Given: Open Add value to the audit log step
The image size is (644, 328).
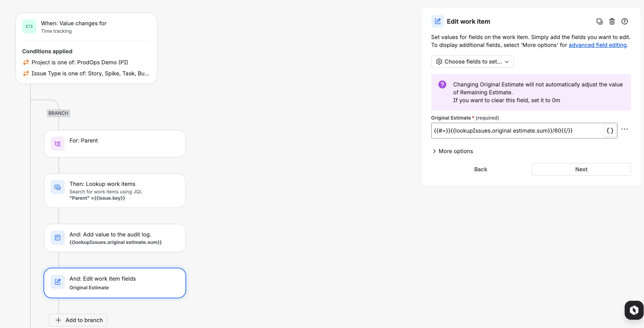Looking at the screenshot, I should [115, 238].
